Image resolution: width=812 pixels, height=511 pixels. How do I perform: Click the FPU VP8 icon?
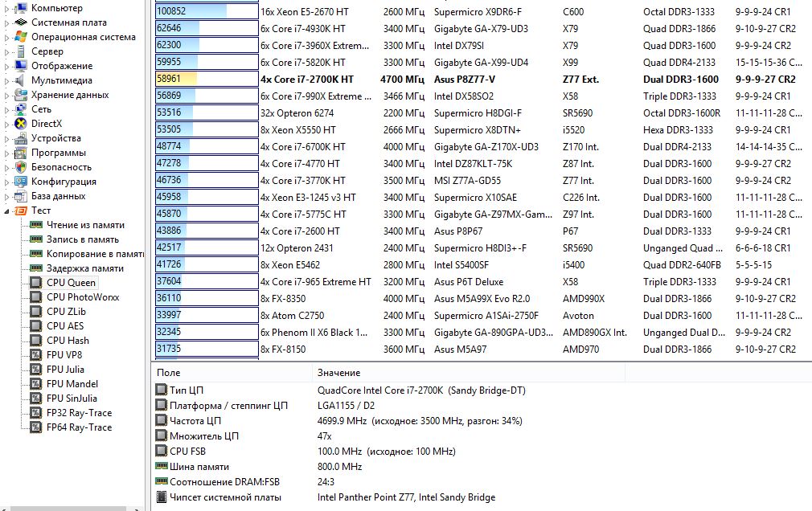(35, 355)
